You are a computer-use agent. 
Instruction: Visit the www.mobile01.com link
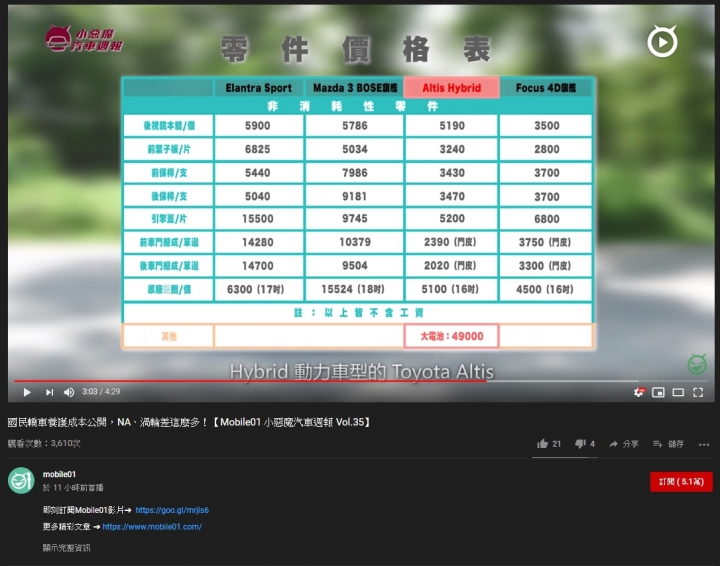click(152, 527)
